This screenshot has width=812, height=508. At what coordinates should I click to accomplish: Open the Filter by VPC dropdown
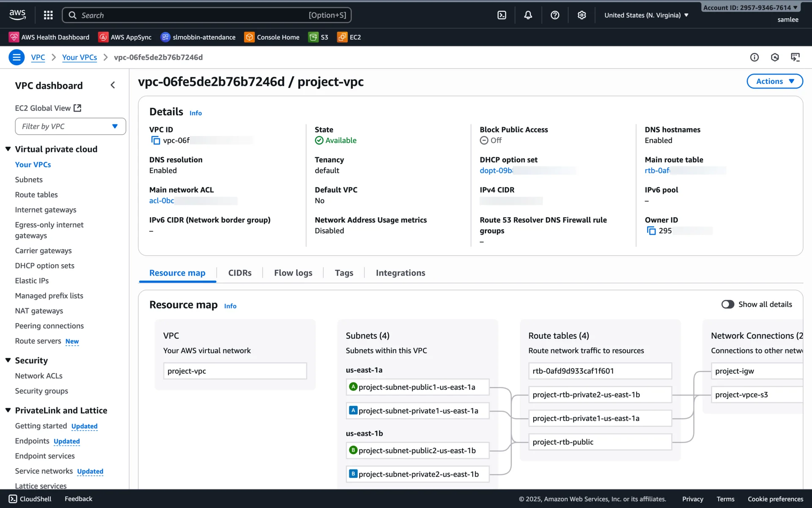(70, 127)
